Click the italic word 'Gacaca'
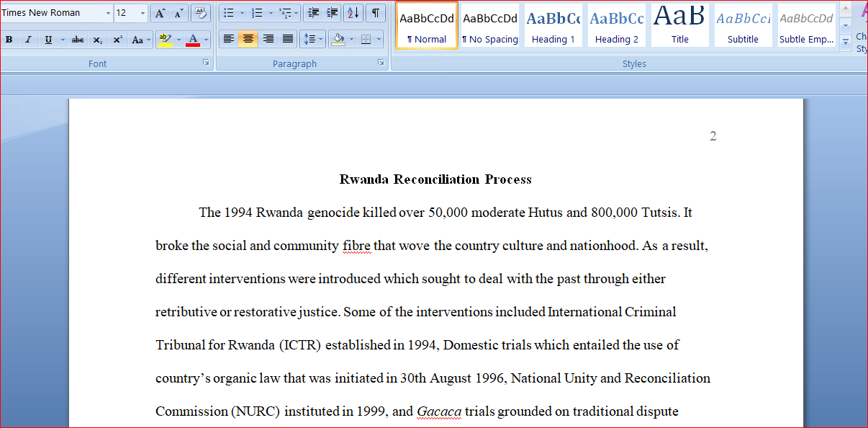The width and height of the screenshot is (868, 428). point(439,411)
